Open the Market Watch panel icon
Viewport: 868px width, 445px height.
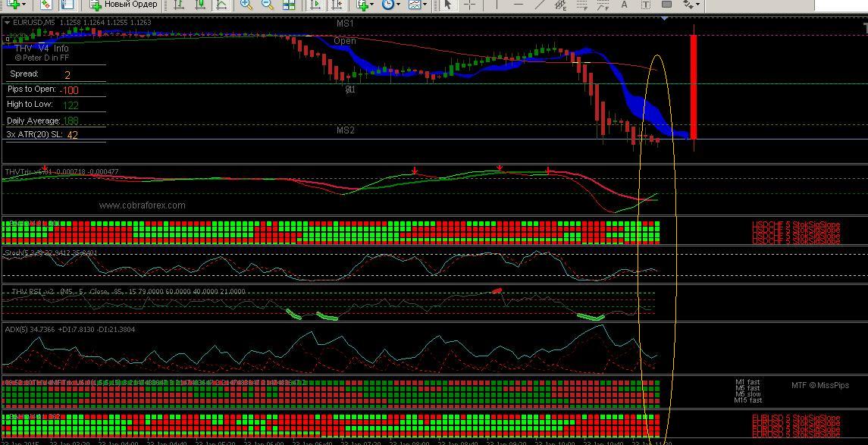[x=46, y=5]
